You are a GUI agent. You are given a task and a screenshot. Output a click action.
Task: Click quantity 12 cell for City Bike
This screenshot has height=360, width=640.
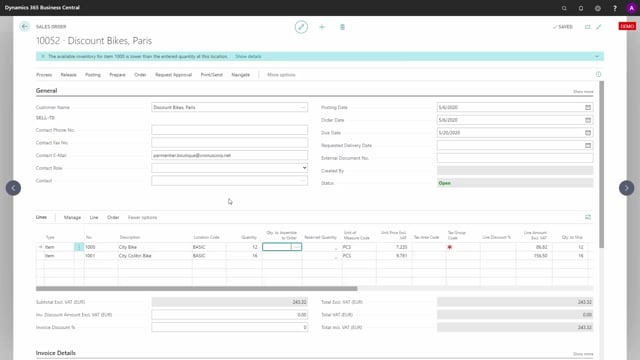(244, 247)
